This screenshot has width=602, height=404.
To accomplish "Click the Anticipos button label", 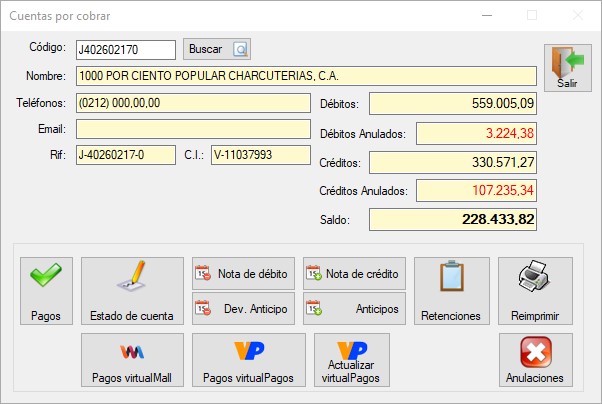I will [377, 308].
